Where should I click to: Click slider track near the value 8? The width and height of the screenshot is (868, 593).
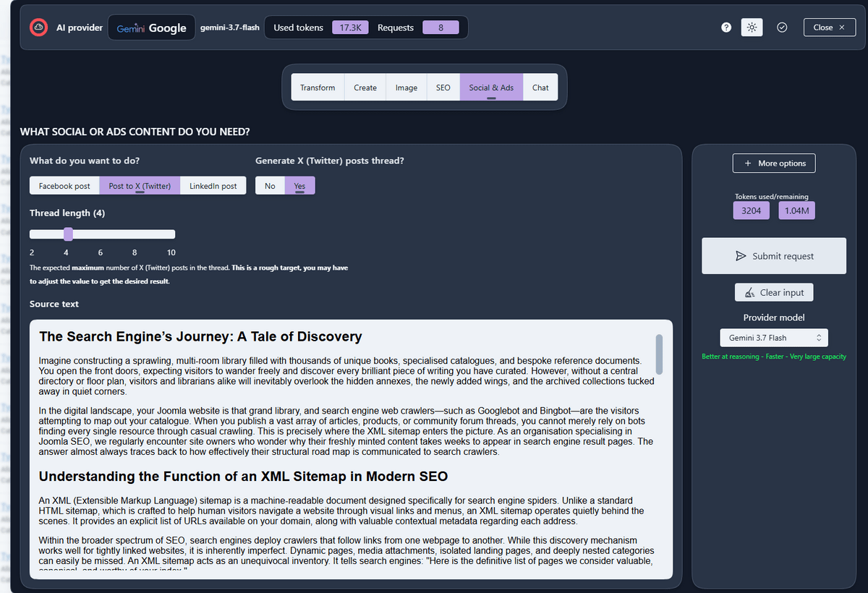(x=135, y=234)
